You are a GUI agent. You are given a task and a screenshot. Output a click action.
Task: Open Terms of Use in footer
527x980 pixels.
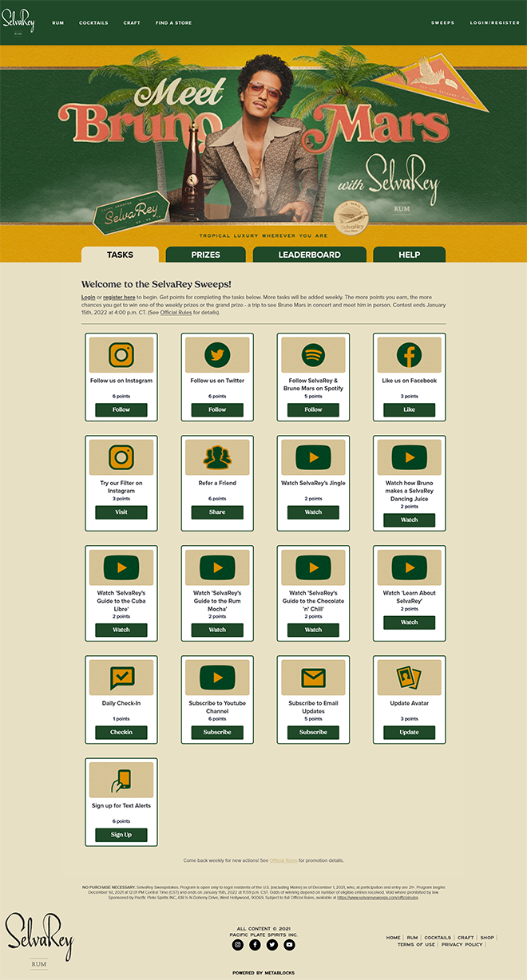tap(416, 944)
